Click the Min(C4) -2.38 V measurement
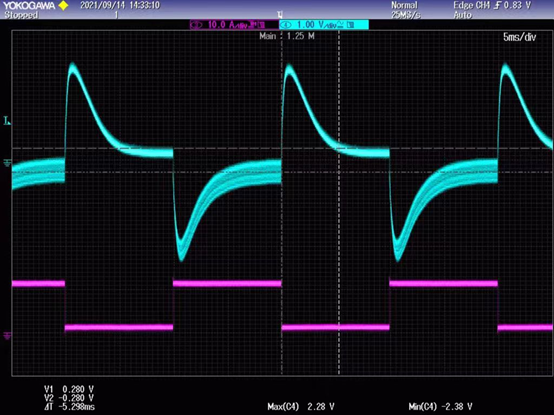The width and height of the screenshot is (554, 415). coord(440,407)
